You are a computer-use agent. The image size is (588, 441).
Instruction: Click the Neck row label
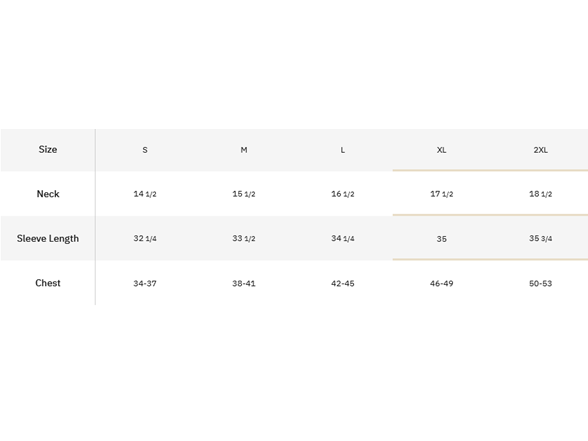point(48,194)
